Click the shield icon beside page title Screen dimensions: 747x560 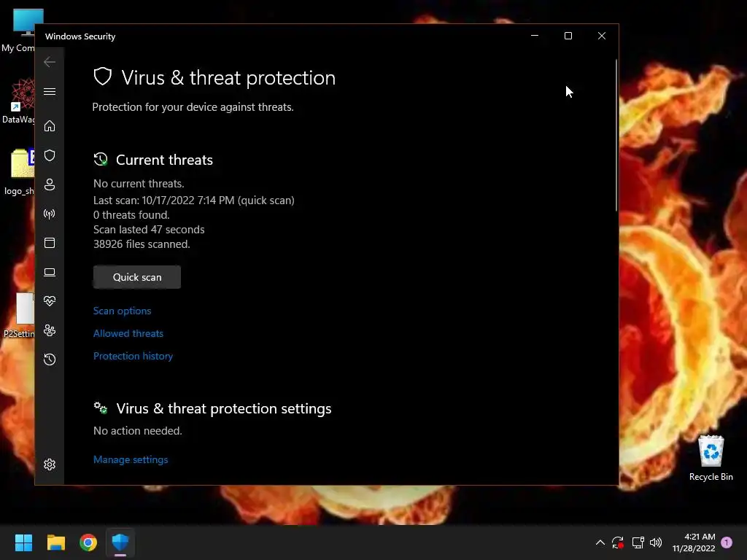pos(102,77)
